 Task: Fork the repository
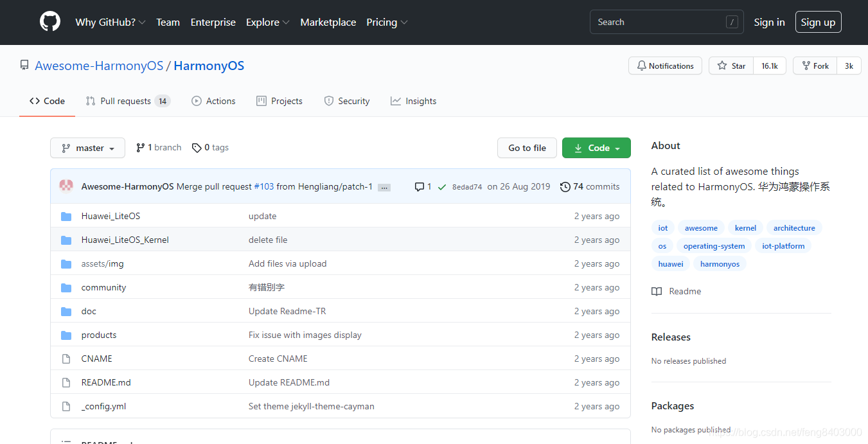click(x=815, y=66)
